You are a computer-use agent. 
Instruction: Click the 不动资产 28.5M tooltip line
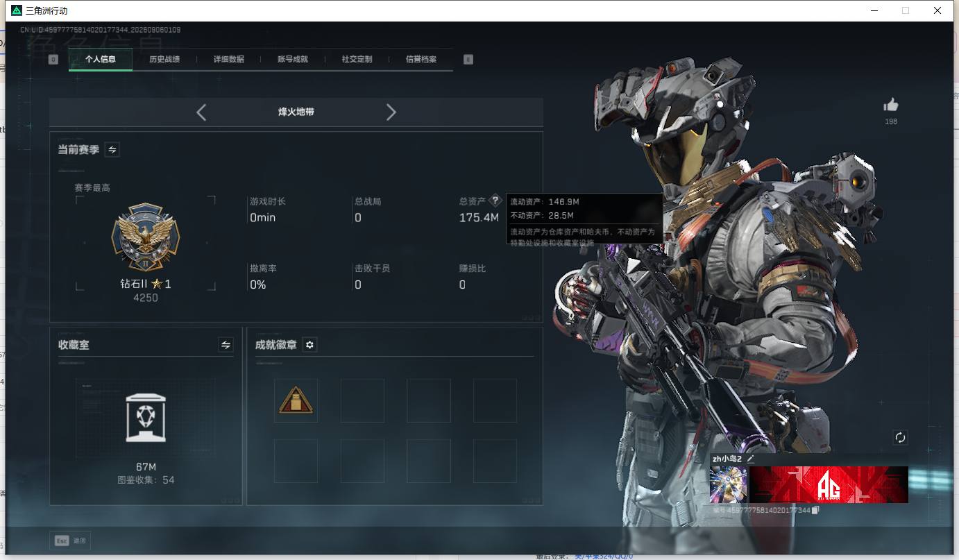[x=543, y=216]
